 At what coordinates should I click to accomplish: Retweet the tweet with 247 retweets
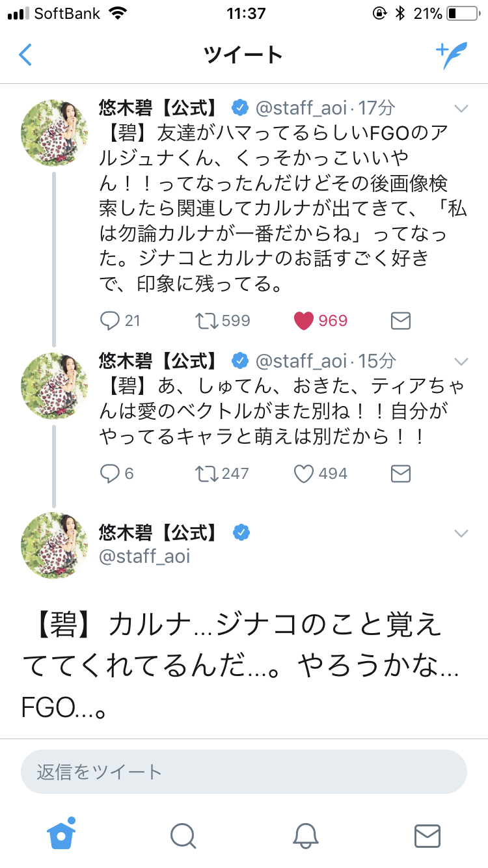[208, 474]
